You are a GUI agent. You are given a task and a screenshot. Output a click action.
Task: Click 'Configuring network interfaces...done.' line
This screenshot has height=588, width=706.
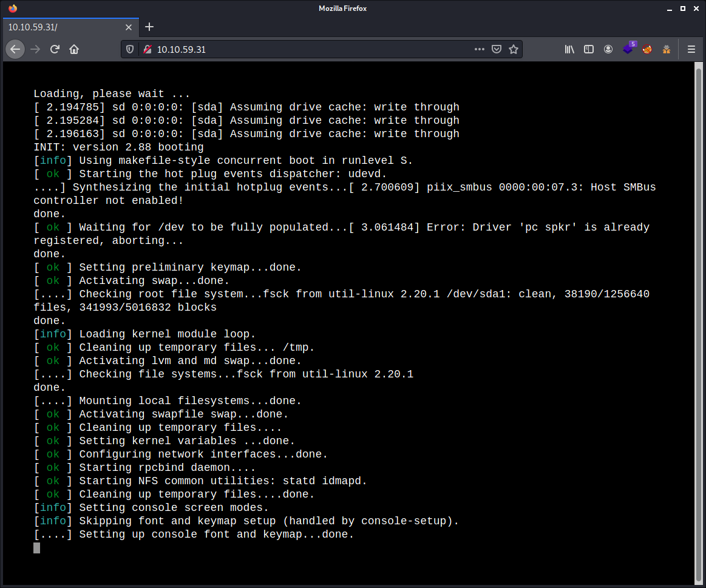pyautogui.click(x=180, y=455)
